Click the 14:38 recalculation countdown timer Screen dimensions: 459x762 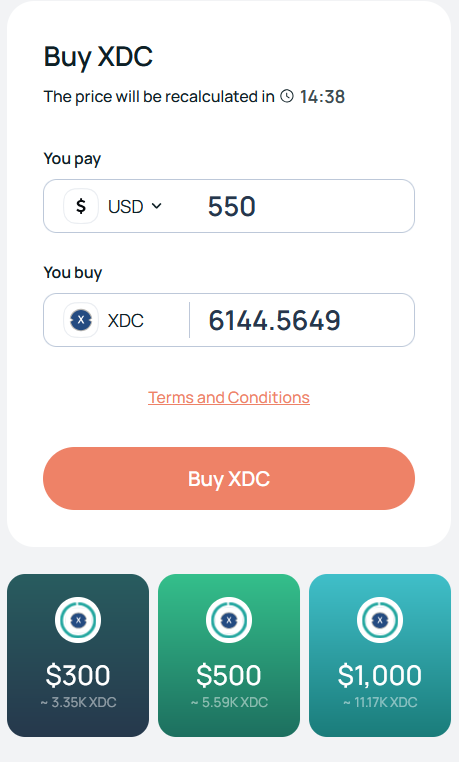coord(322,97)
